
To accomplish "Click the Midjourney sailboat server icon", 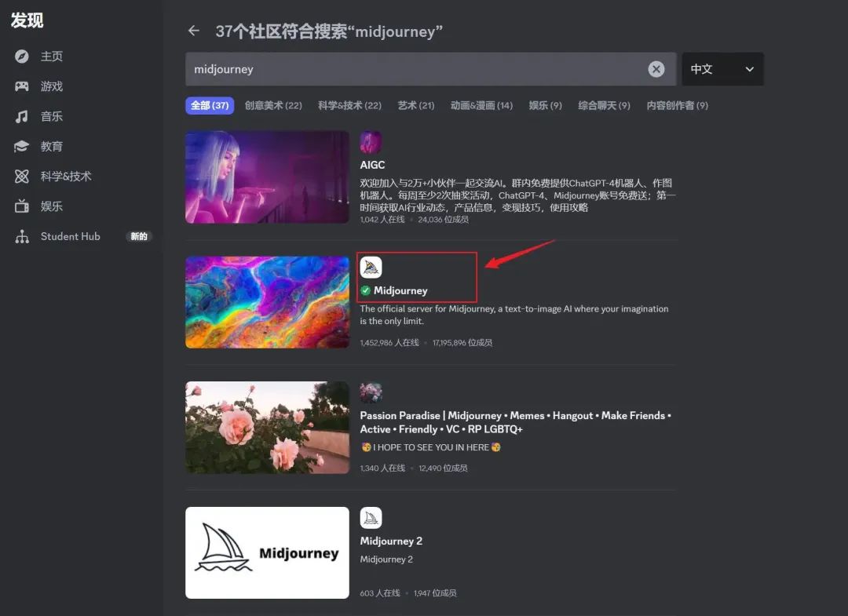I will tap(371, 266).
